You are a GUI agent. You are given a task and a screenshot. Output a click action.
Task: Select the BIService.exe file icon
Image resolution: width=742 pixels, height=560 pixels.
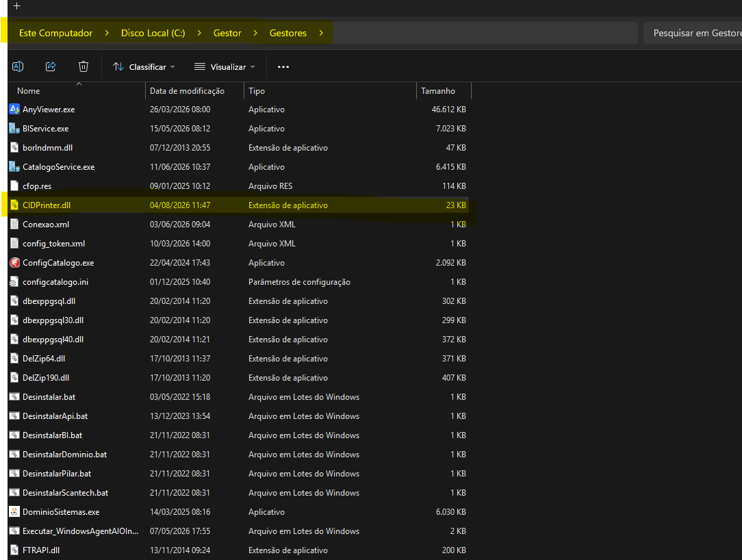14,129
